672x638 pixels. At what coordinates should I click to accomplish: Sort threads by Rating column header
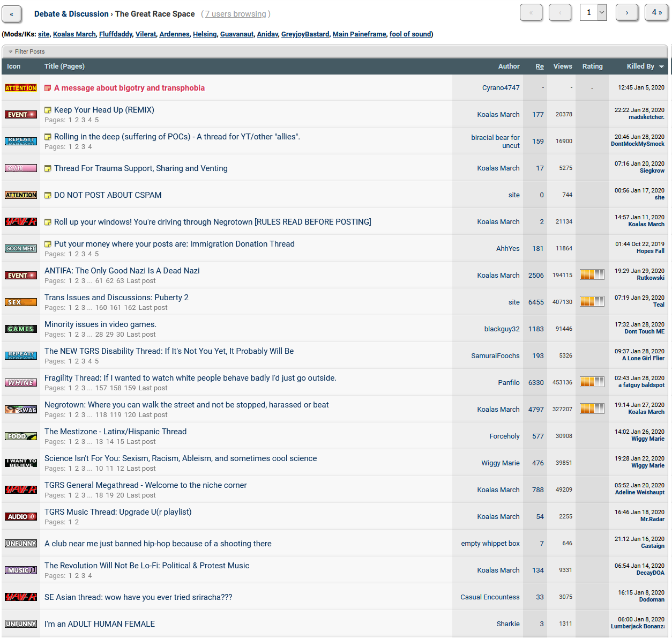[x=593, y=66]
